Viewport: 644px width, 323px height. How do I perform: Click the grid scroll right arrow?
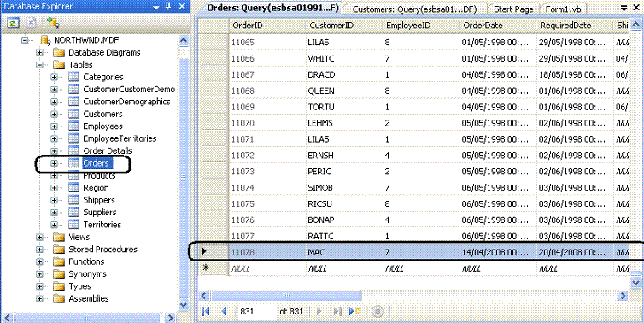pos(624,296)
